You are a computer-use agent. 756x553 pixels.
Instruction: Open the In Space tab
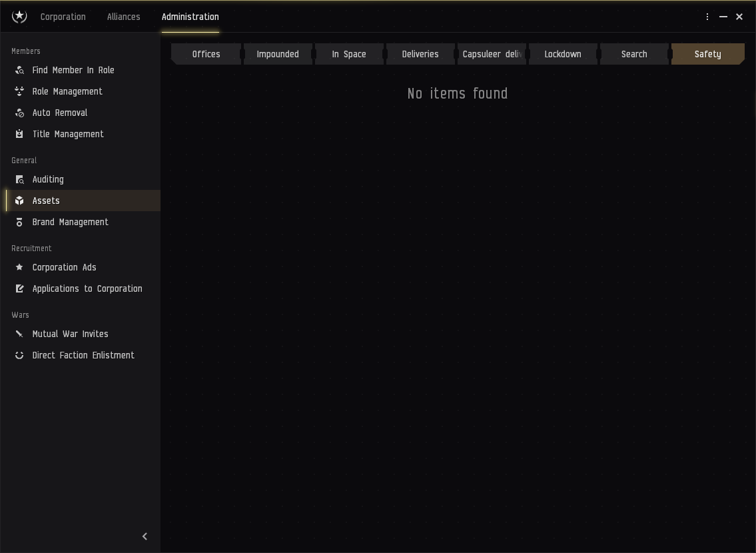click(349, 54)
